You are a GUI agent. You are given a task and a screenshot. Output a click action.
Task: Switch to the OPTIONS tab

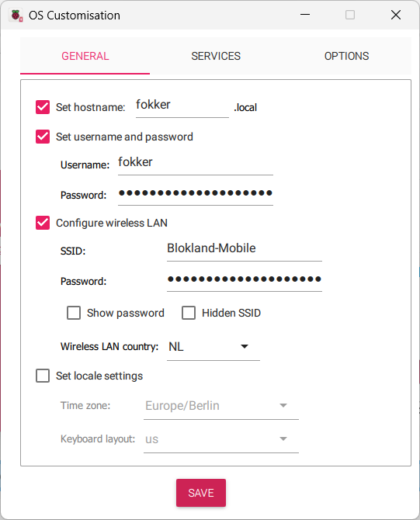[346, 56]
